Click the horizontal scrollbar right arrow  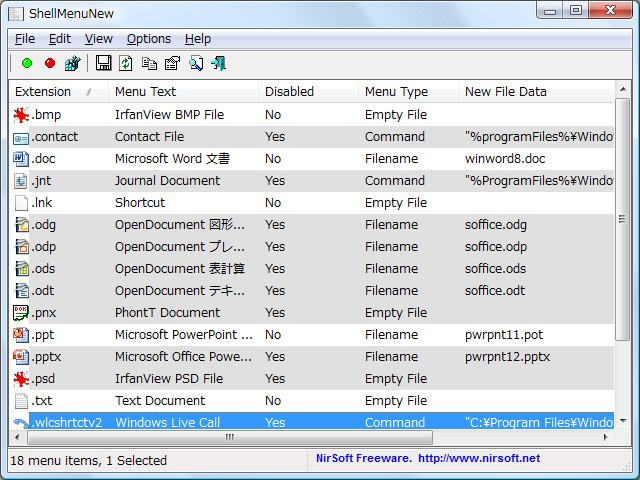coord(606,438)
